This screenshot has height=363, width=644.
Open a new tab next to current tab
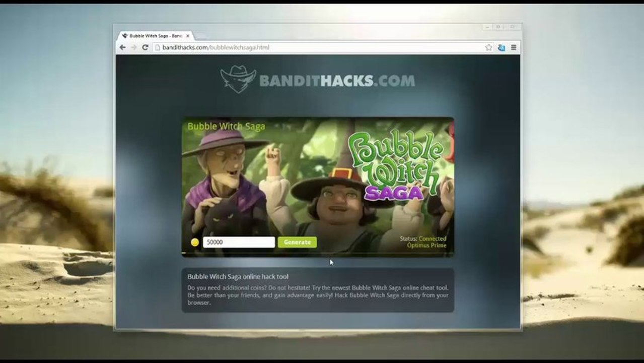pos(200,36)
